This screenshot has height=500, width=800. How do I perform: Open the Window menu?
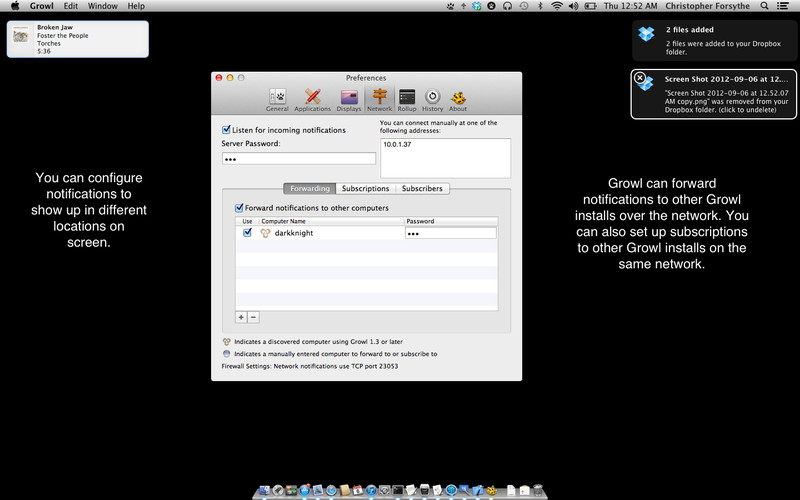click(102, 6)
